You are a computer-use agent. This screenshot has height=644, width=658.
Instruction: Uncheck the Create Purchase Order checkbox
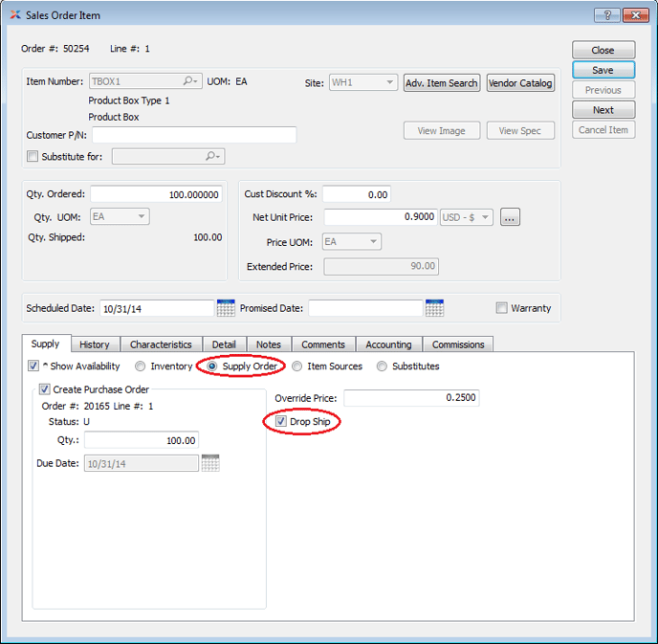point(45,389)
